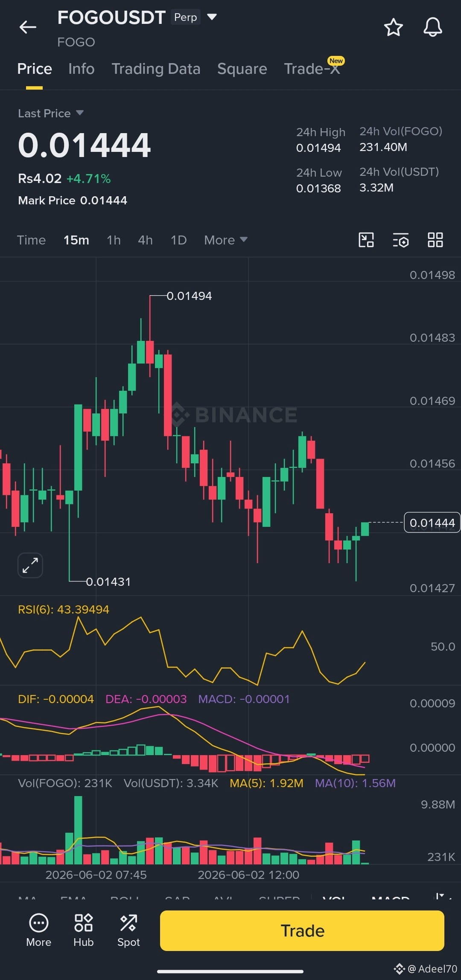Tap the +4.71% change percentage
461x980 pixels.
tap(89, 179)
